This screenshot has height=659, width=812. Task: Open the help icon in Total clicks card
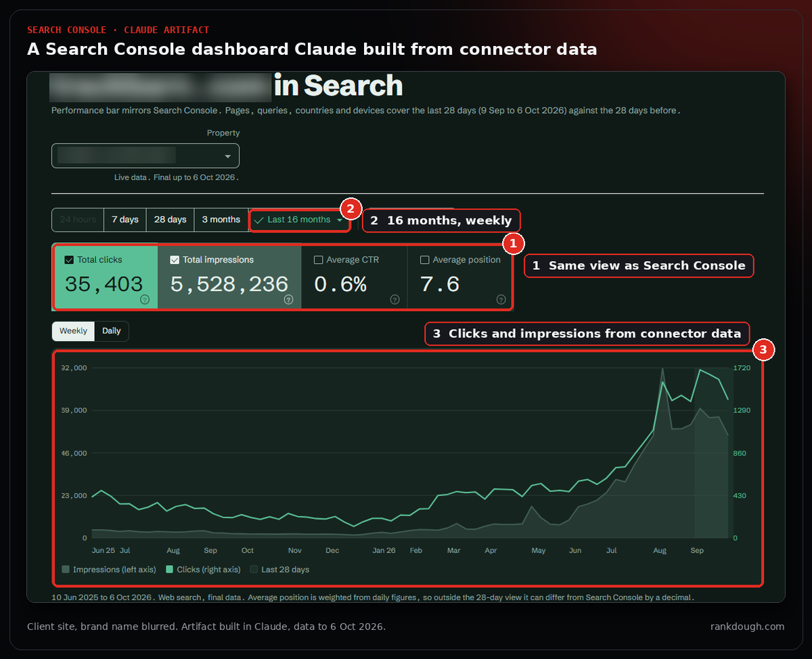(x=145, y=300)
